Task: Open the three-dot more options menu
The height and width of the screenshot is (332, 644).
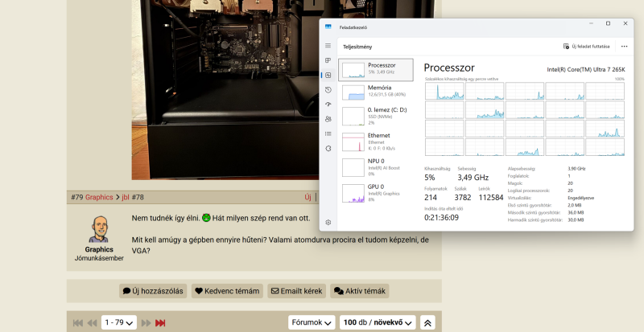Action: 624,47
